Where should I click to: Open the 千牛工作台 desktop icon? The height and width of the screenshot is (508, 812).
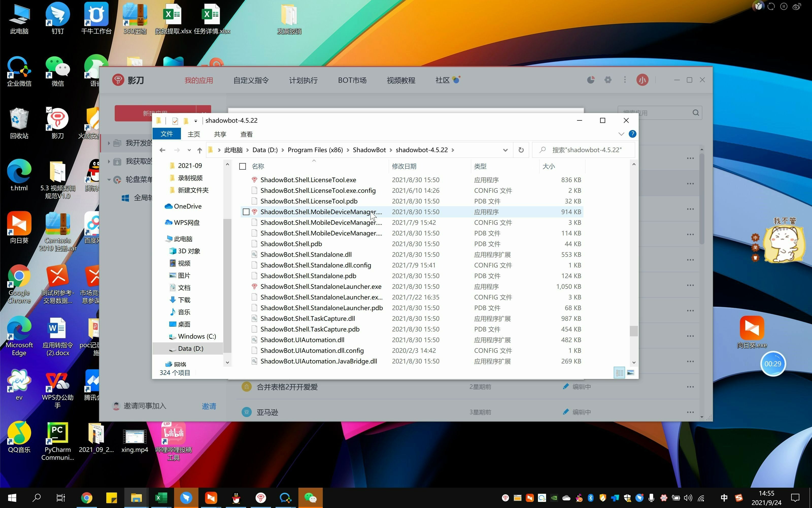96,19
